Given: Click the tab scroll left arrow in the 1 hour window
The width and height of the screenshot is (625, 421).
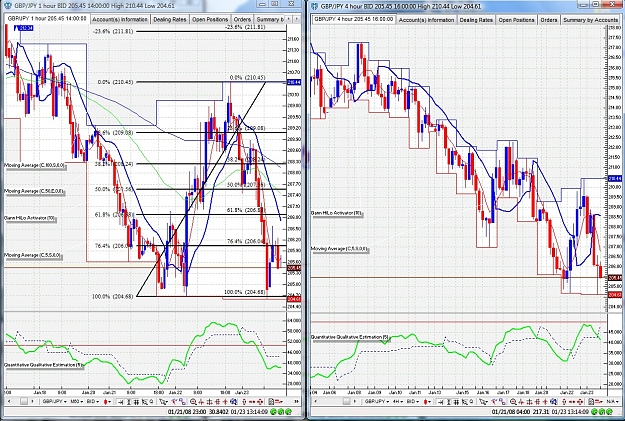Looking at the screenshot, I should tap(289, 19).
